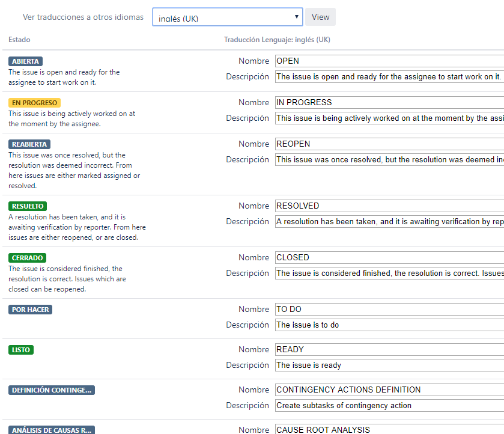Click the POR HACER status badge

30,310
